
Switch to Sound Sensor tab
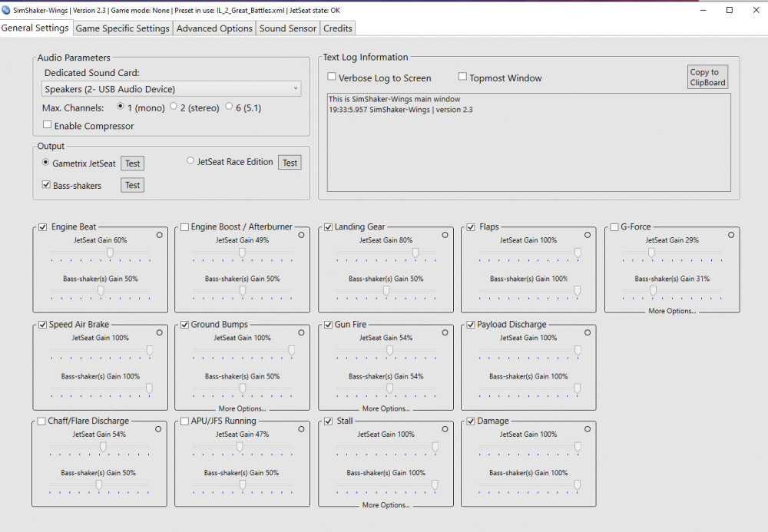[x=288, y=28]
